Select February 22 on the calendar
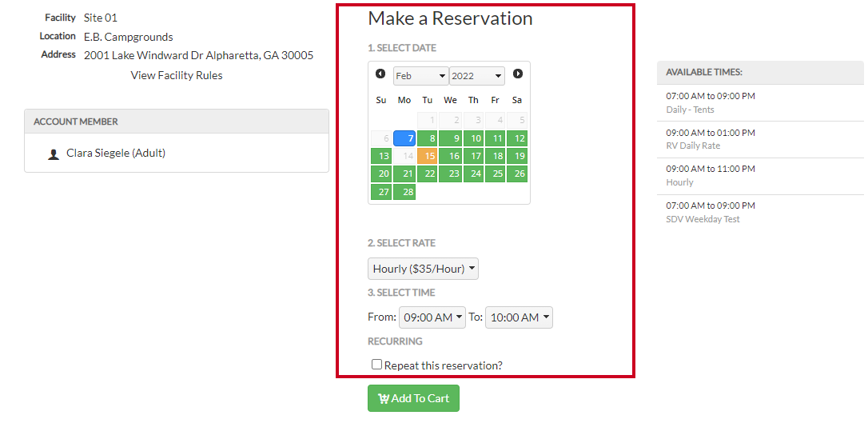868x423 pixels. point(428,174)
